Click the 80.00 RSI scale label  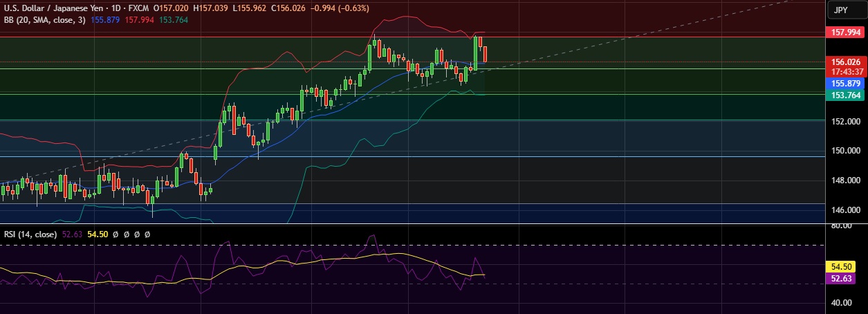point(842,225)
